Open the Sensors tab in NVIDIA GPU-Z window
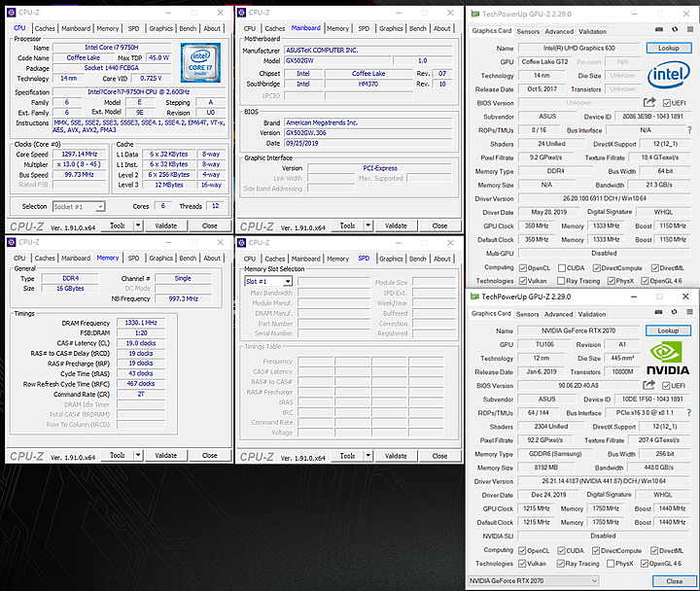 [x=529, y=314]
